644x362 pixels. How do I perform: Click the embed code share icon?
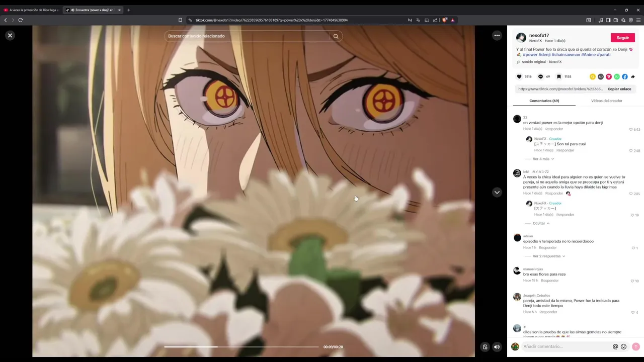pyautogui.click(x=601, y=76)
